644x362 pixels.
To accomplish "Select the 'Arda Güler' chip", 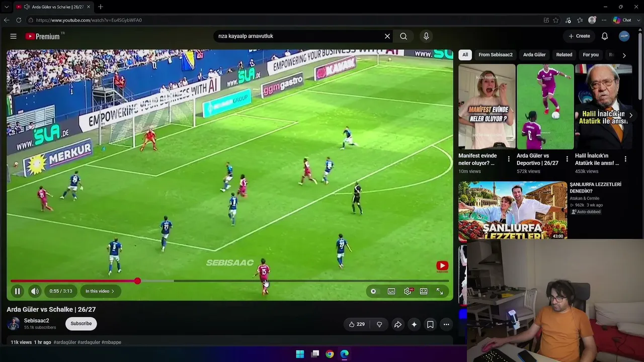I will click(x=534, y=55).
